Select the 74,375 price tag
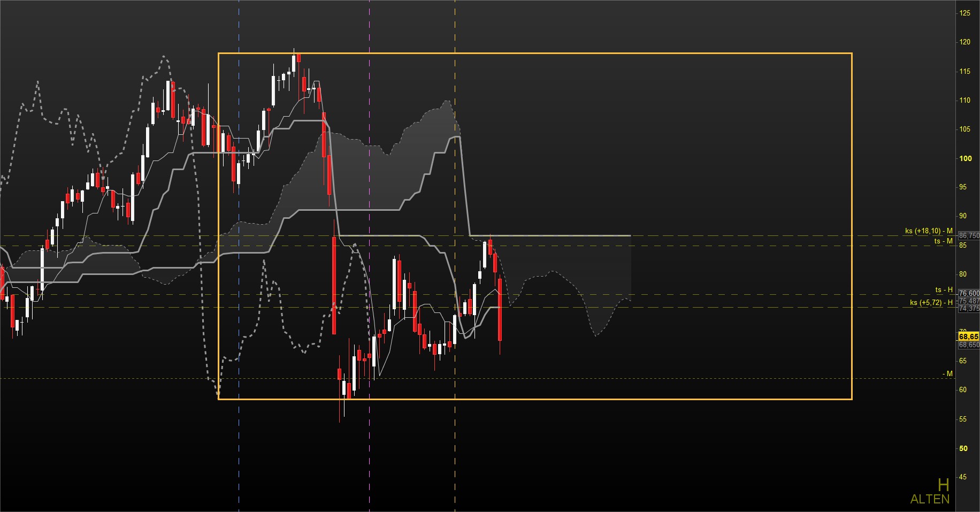The width and height of the screenshot is (980, 512). (x=969, y=308)
